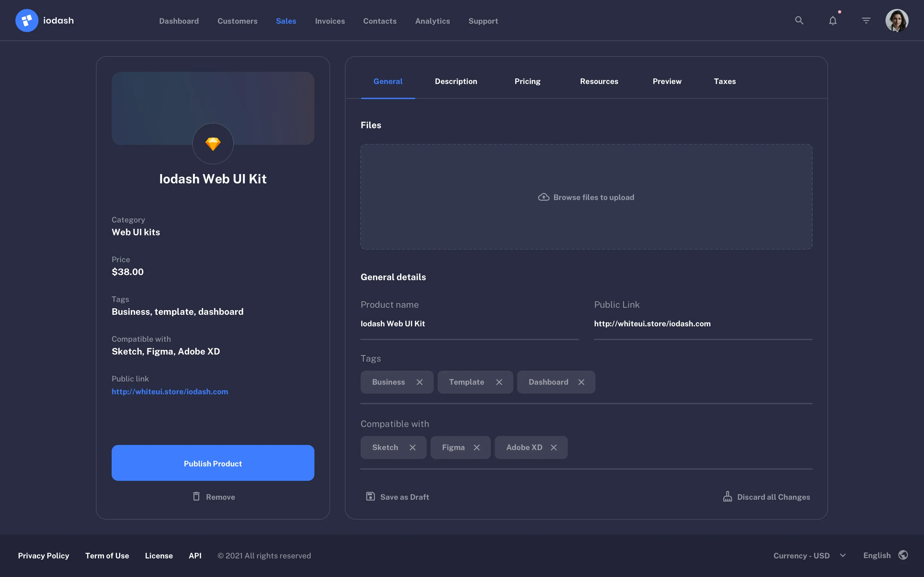Open the search panel
The image size is (924, 577).
tap(800, 20)
